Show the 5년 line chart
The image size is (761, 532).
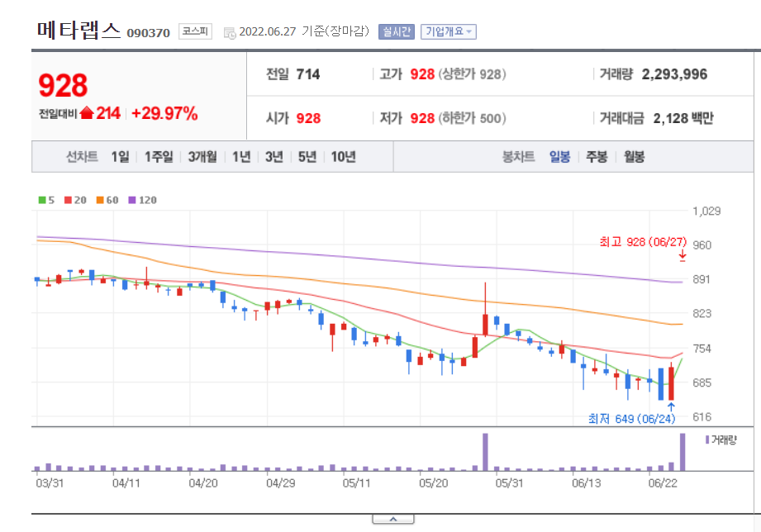pyautogui.click(x=307, y=157)
